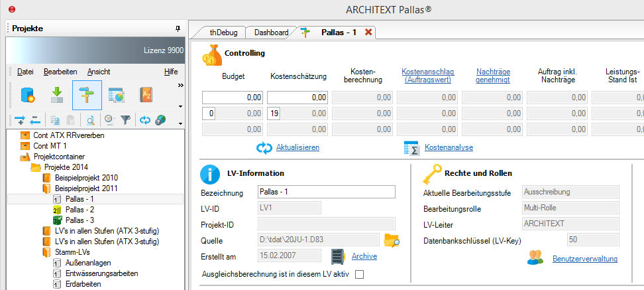The width and height of the screenshot is (644, 290).
Task: Select the Projekte 2014 folder
Action: point(66,167)
